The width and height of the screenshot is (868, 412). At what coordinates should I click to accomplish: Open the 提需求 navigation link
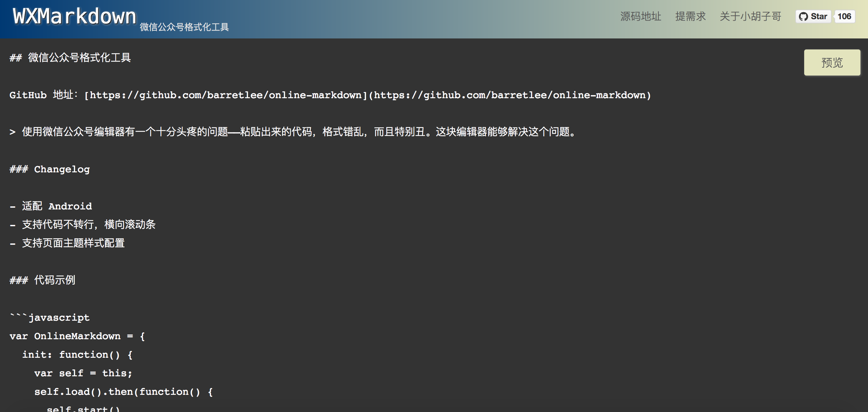tap(690, 16)
